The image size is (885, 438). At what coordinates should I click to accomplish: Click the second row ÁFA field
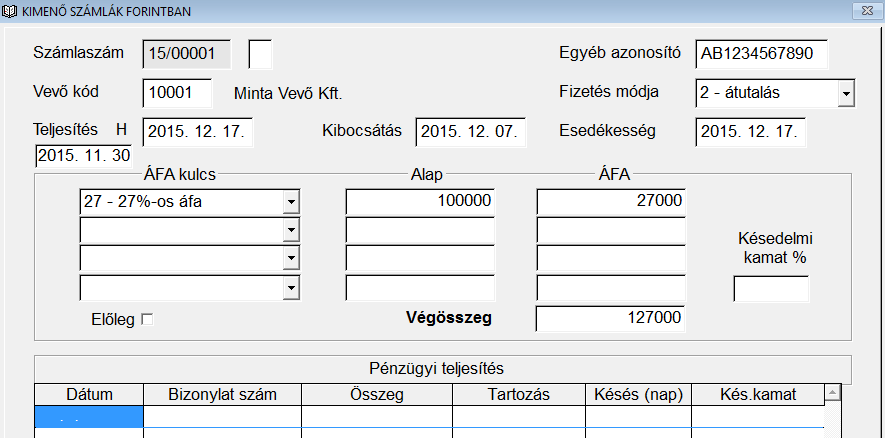(x=611, y=230)
